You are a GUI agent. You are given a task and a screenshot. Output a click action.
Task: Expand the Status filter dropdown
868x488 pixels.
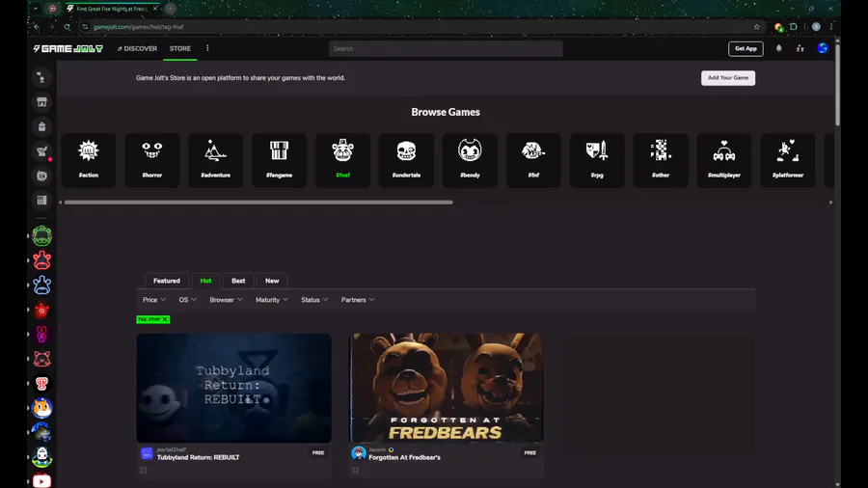(x=314, y=300)
